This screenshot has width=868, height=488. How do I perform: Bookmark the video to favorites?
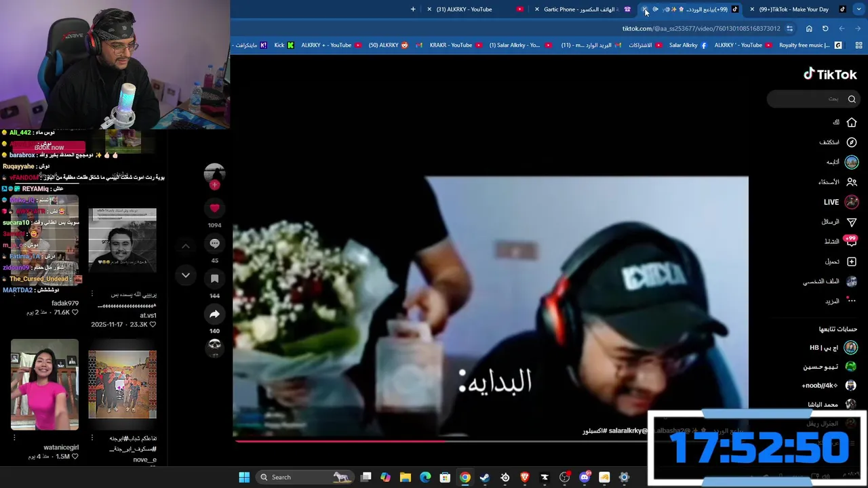[x=214, y=279]
